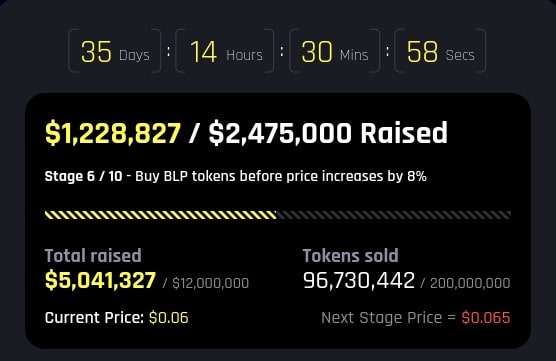Click the yellow $1,228,827 raised amount
Viewport: 556px width, 361px height.
(113, 133)
